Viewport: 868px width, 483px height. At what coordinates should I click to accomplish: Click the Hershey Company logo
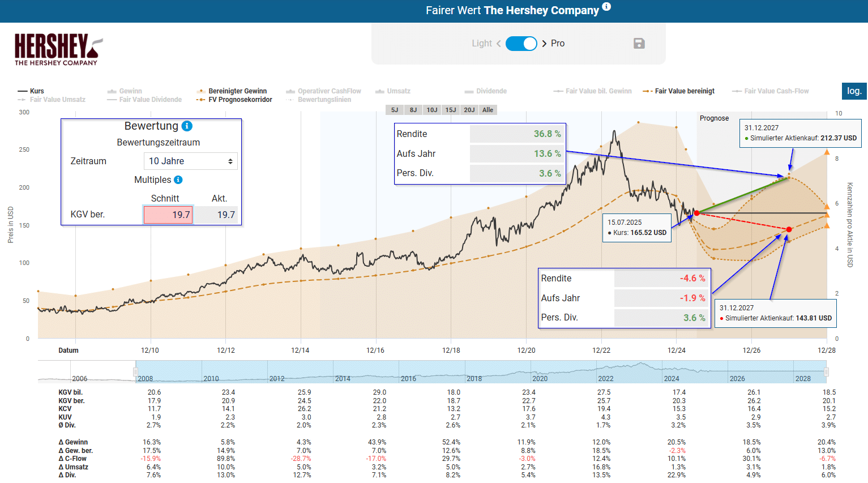tap(58, 49)
